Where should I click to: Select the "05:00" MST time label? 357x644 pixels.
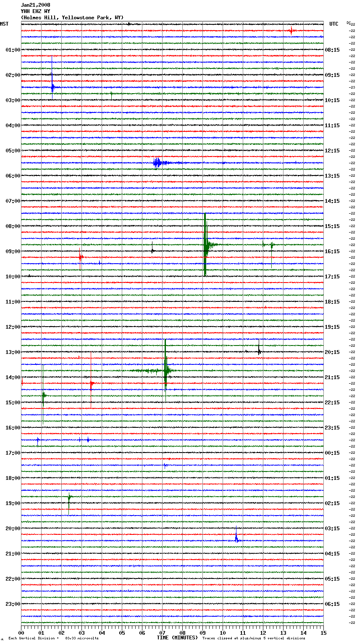(x=13, y=151)
